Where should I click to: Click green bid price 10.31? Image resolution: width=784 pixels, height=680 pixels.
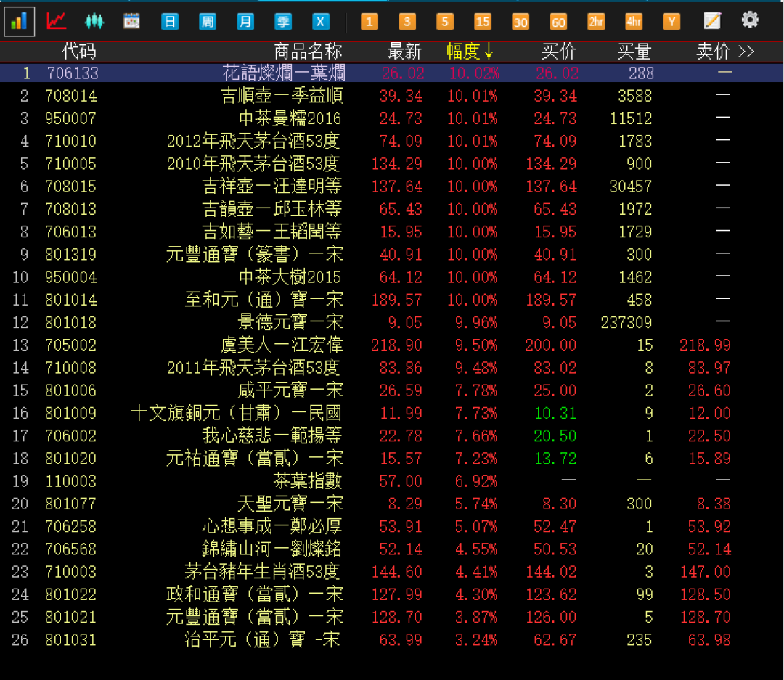(x=555, y=413)
